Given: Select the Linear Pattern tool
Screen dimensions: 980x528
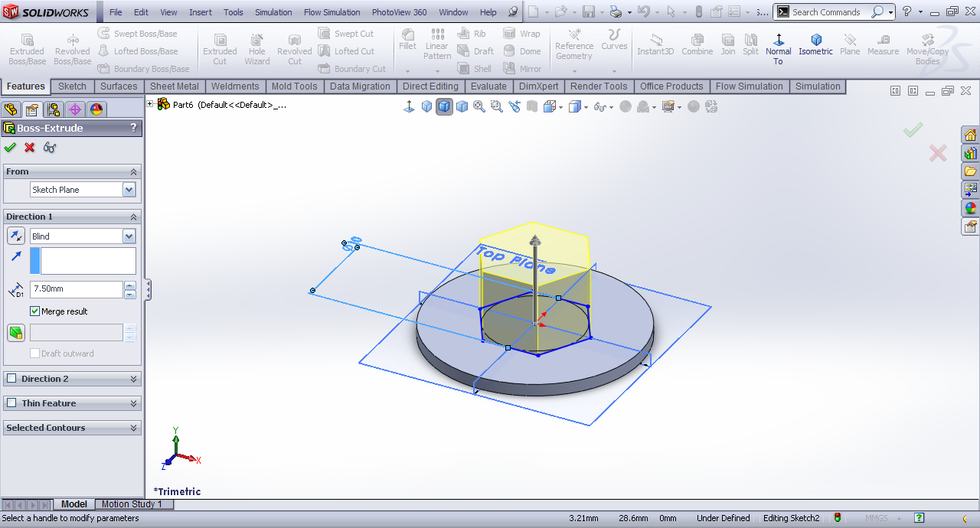Looking at the screenshot, I should click(437, 44).
